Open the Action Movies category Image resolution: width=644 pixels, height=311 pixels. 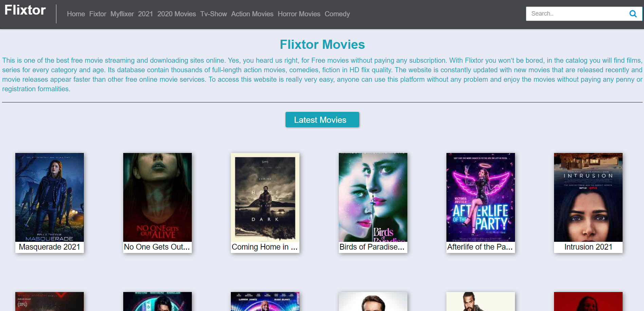[x=252, y=14]
